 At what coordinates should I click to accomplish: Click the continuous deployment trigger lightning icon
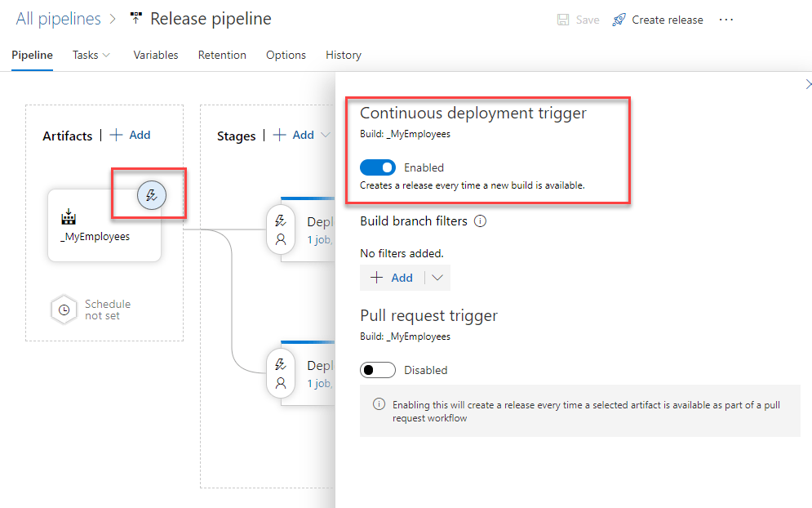click(151, 195)
